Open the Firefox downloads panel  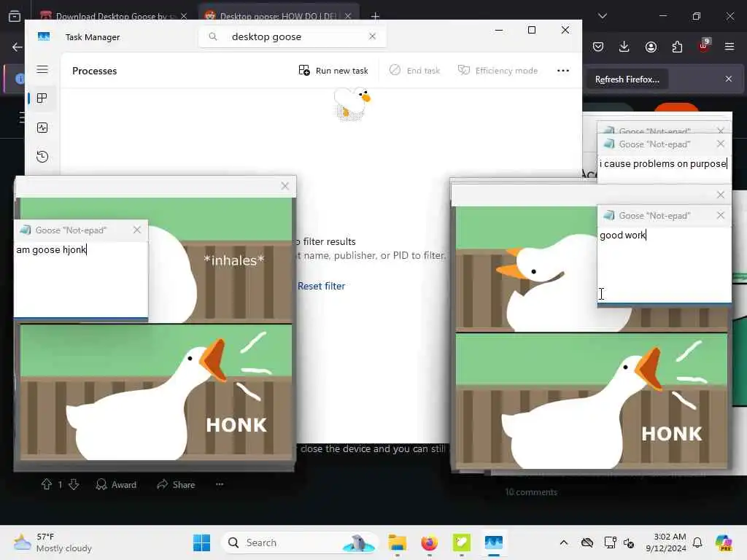[624, 47]
